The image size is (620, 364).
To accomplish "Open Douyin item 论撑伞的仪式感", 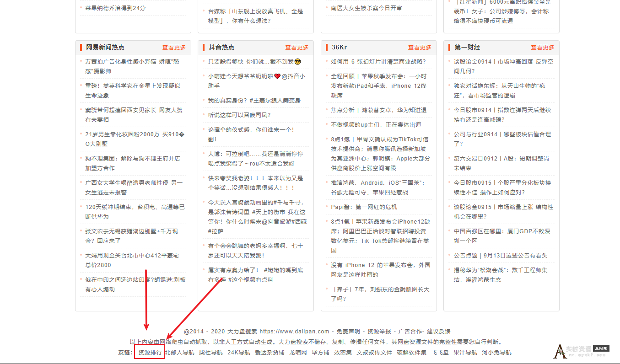I will tap(251, 134).
